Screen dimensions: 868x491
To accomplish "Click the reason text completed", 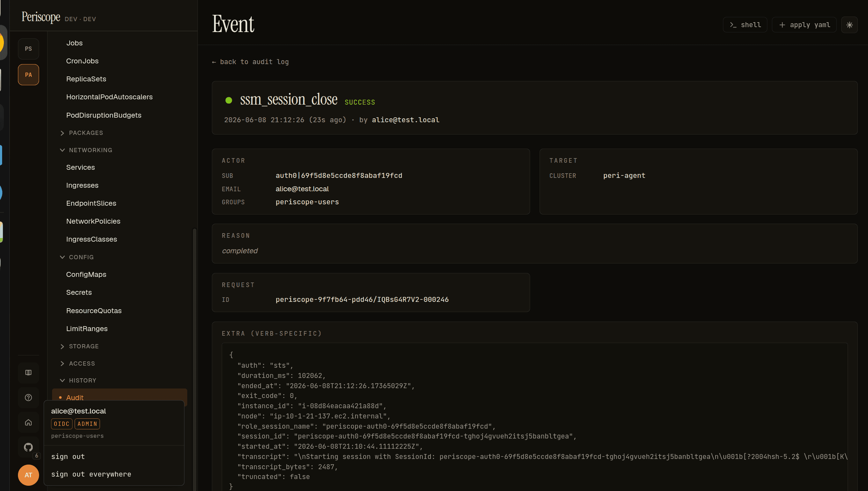I will (240, 251).
